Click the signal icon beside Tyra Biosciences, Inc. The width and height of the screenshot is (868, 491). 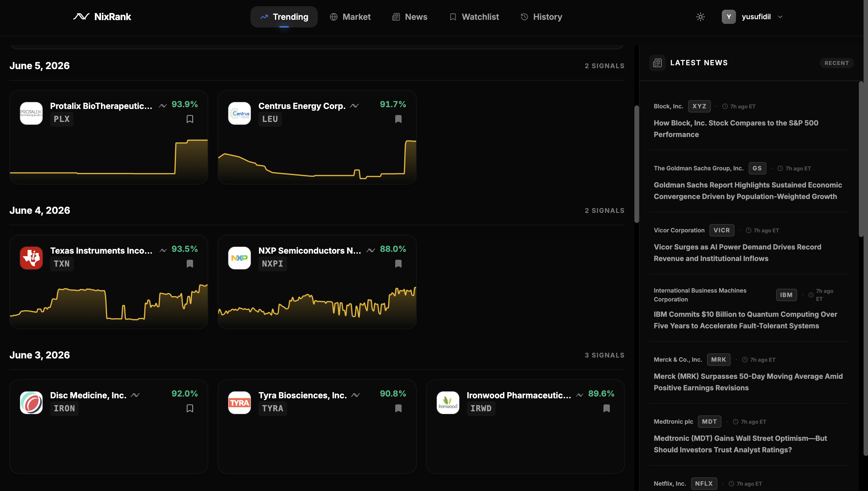(356, 395)
